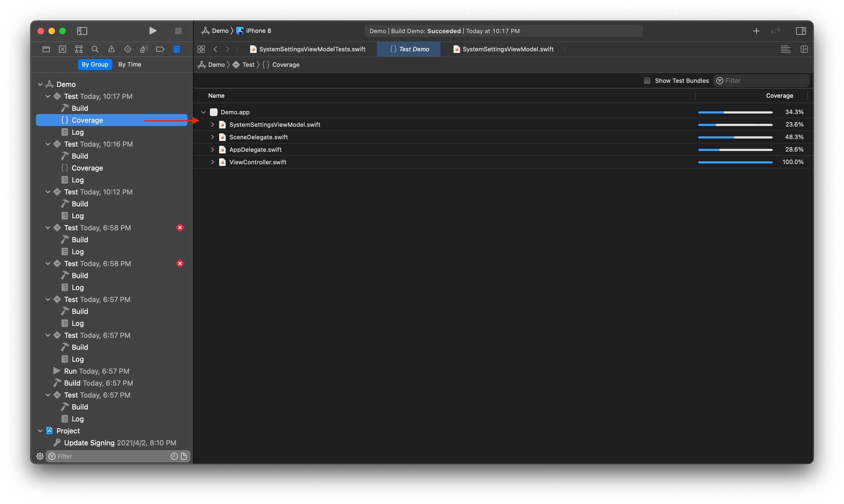Click the Run play button

click(x=153, y=31)
